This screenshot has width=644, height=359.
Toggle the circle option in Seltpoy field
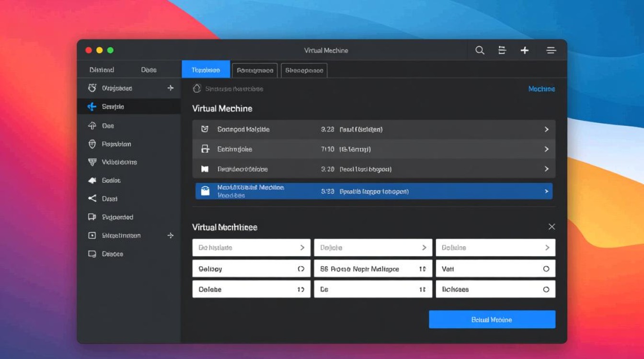pyautogui.click(x=301, y=269)
